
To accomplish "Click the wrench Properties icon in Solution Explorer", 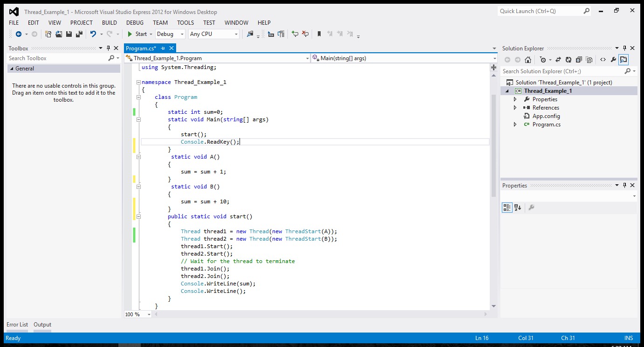I will coord(613,60).
